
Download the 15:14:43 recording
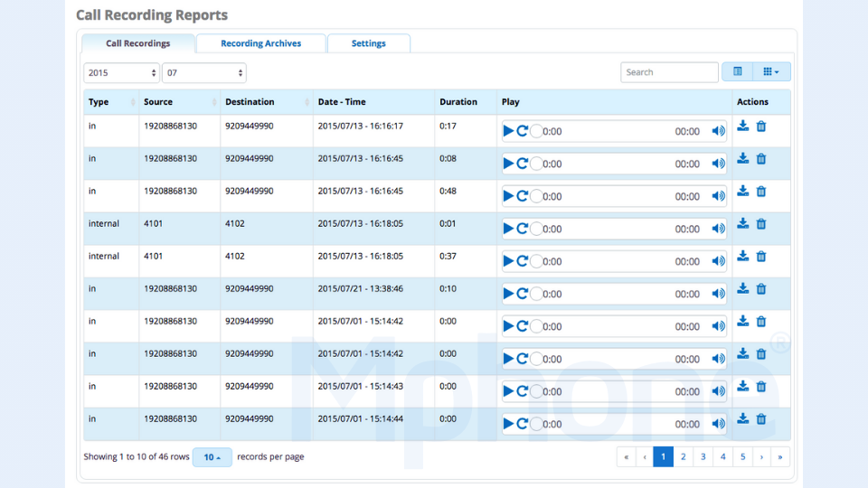click(743, 386)
